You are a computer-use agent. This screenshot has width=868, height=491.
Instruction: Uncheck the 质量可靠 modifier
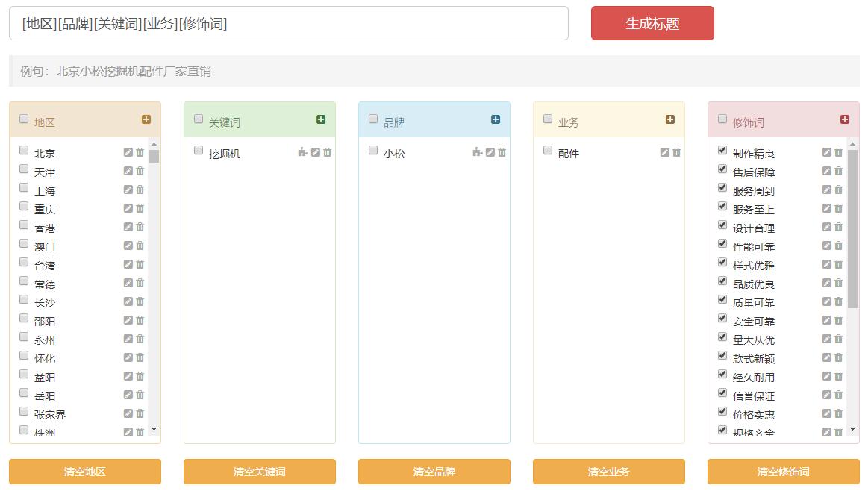[x=722, y=301]
